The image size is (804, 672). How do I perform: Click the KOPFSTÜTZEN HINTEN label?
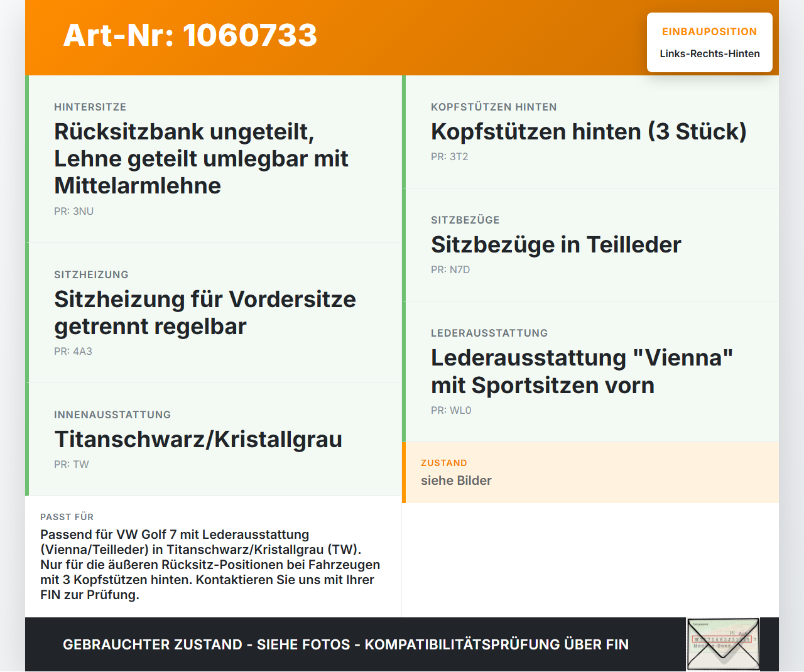click(x=494, y=107)
